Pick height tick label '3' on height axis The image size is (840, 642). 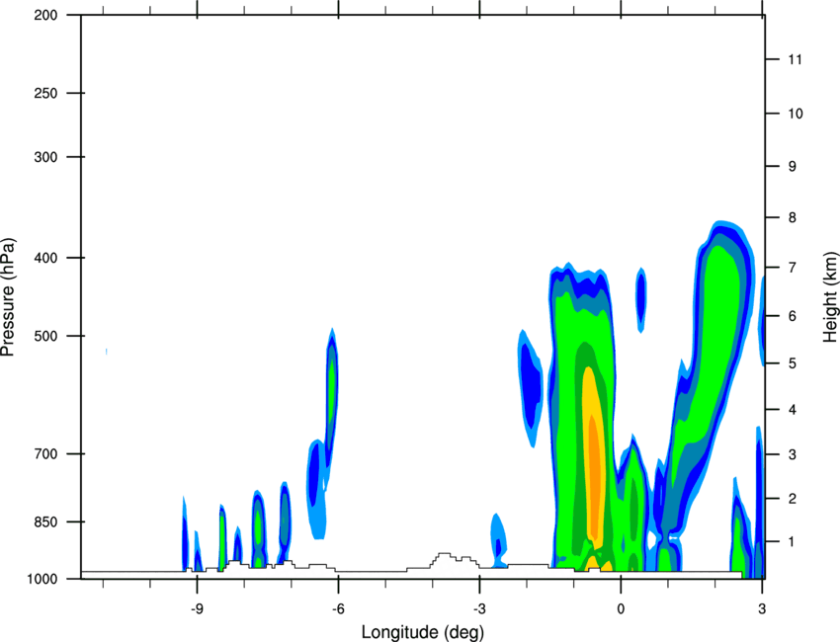tap(793, 454)
